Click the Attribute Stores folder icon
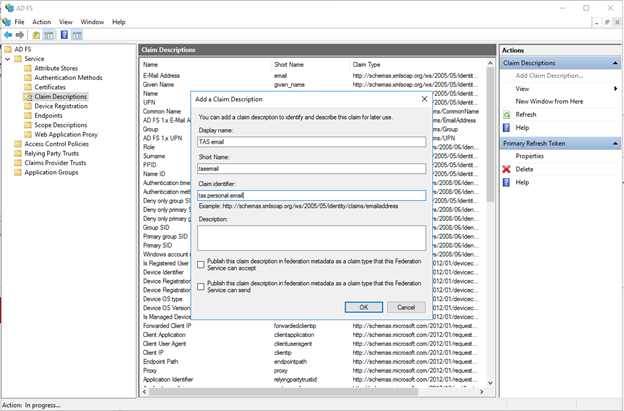Image resolution: width=624 pixels, height=411 pixels. pos(28,68)
